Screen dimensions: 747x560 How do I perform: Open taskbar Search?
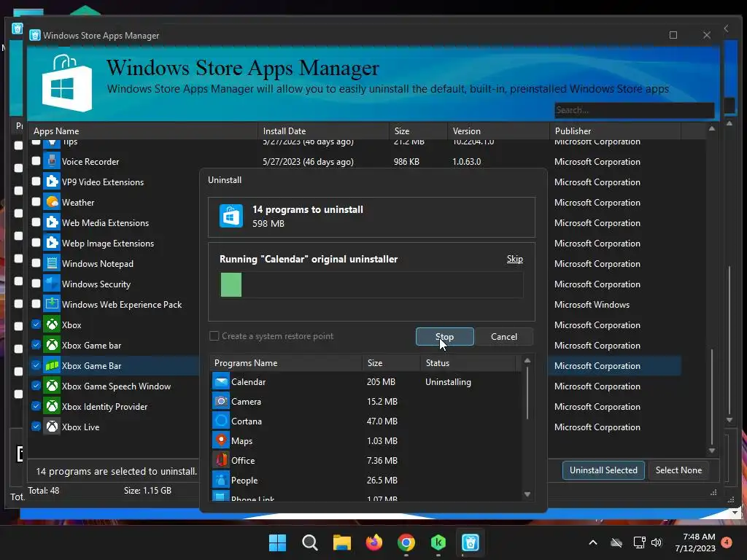click(309, 542)
